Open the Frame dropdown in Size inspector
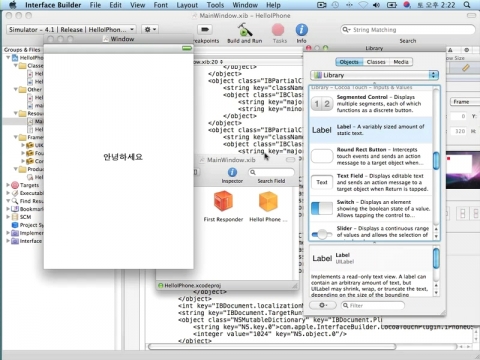The height and width of the screenshot is (360, 480). pyautogui.click(x=465, y=102)
